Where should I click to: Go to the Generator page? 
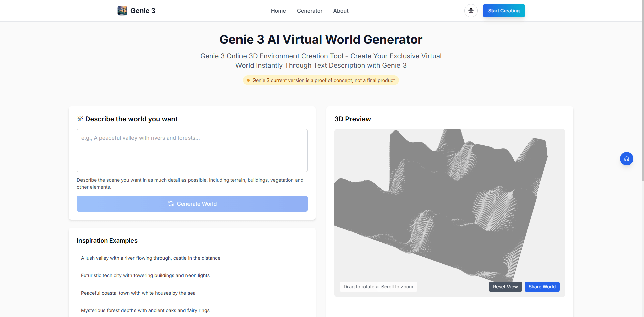[x=309, y=11]
